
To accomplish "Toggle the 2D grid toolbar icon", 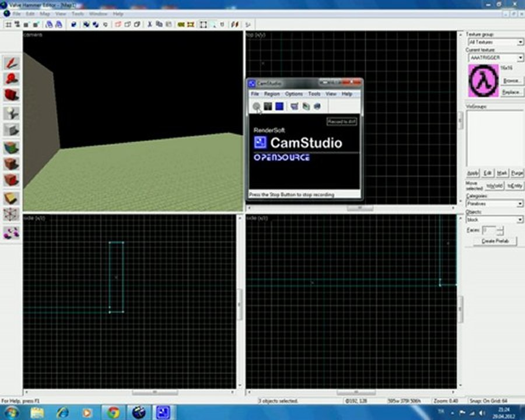I will pos(8,24).
